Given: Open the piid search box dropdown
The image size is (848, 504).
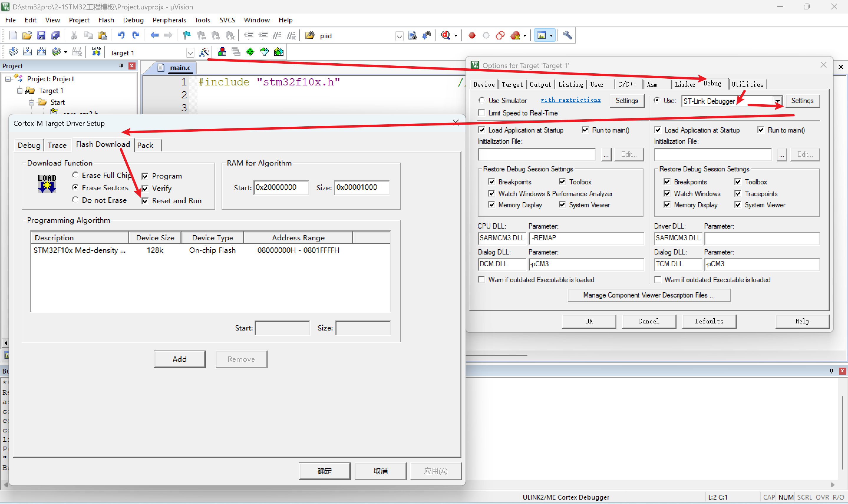Looking at the screenshot, I should pyautogui.click(x=399, y=36).
